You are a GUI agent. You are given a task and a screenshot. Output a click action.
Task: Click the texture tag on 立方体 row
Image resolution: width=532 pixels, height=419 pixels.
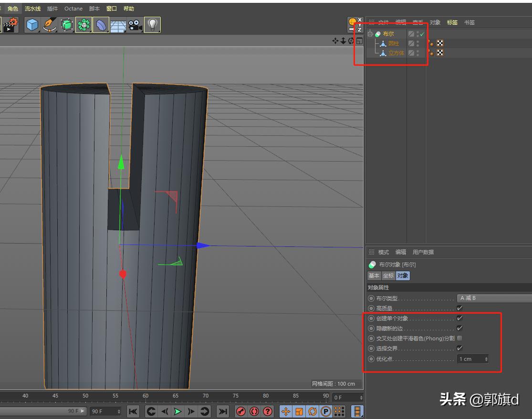[440, 52]
